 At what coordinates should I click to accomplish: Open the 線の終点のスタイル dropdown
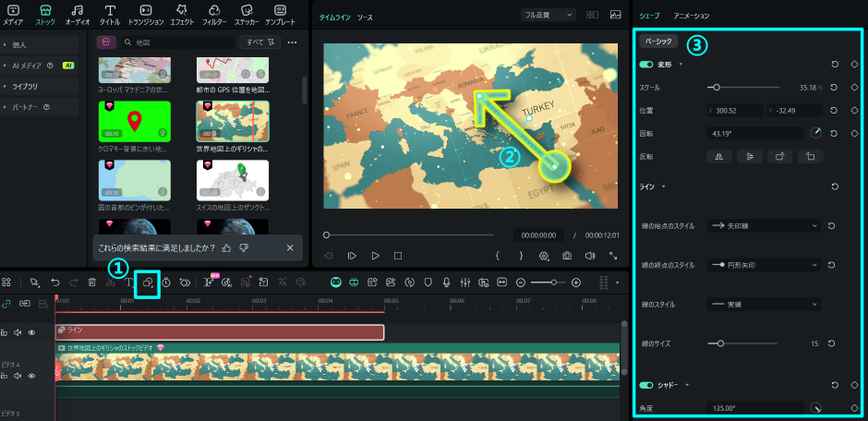point(764,265)
